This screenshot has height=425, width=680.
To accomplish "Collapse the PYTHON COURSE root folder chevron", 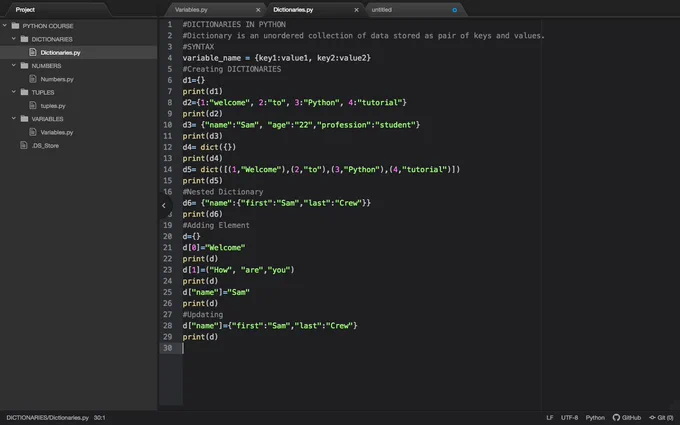I will pos(5,26).
